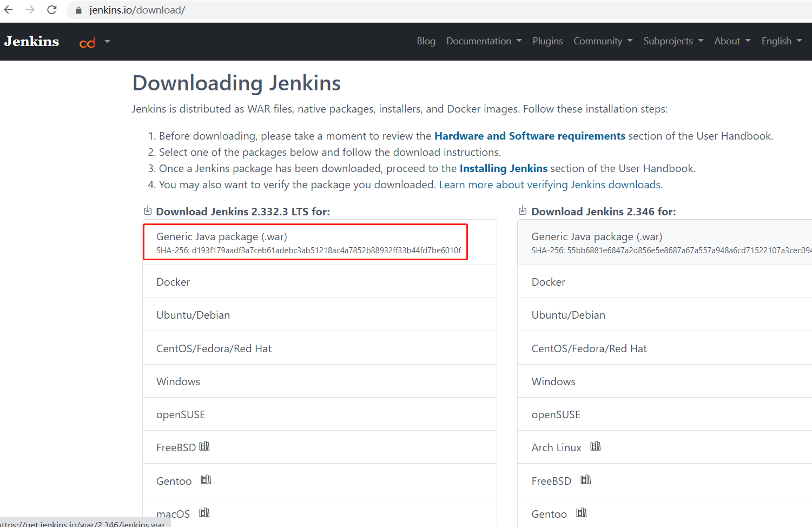Click the Downloading Jenkins page heading
812x527 pixels.
[x=236, y=83]
